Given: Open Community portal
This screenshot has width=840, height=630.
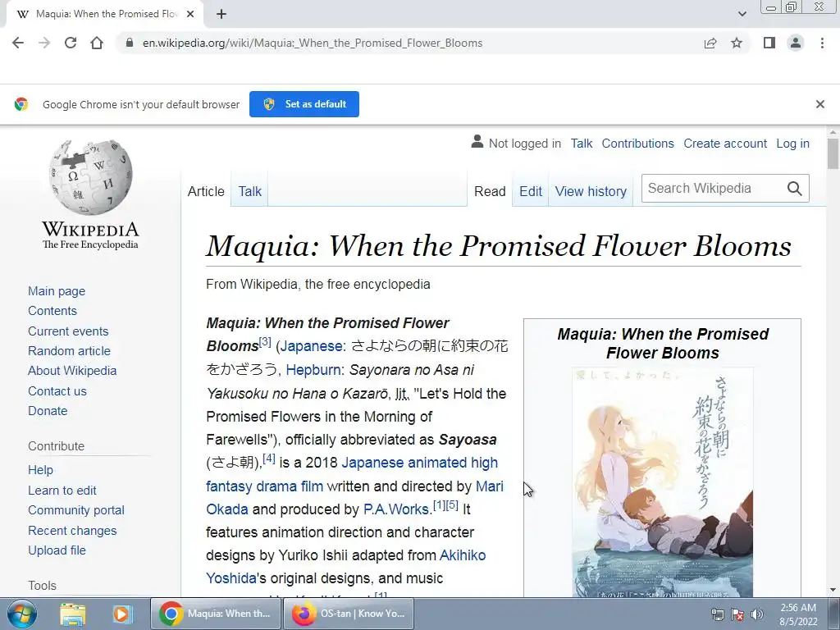Looking at the screenshot, I should pyautogui.click(x=76, y=510).
